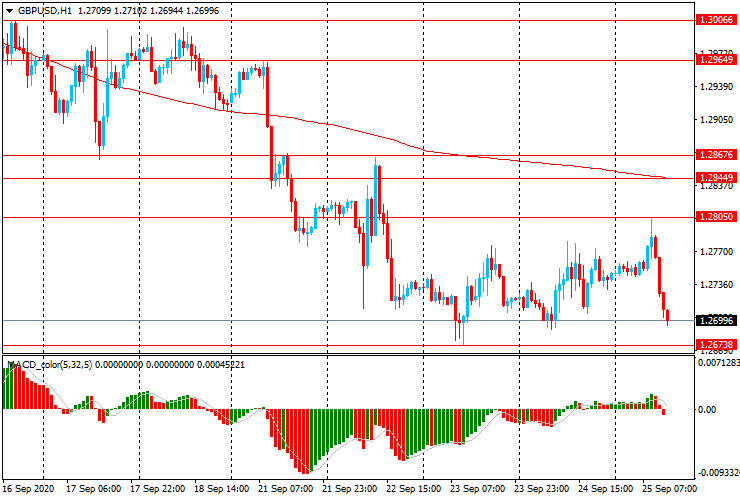Click the 25 Sep 07:00 time label
Image resolution: width=740 pixels, height=500 pixels.
669,489
